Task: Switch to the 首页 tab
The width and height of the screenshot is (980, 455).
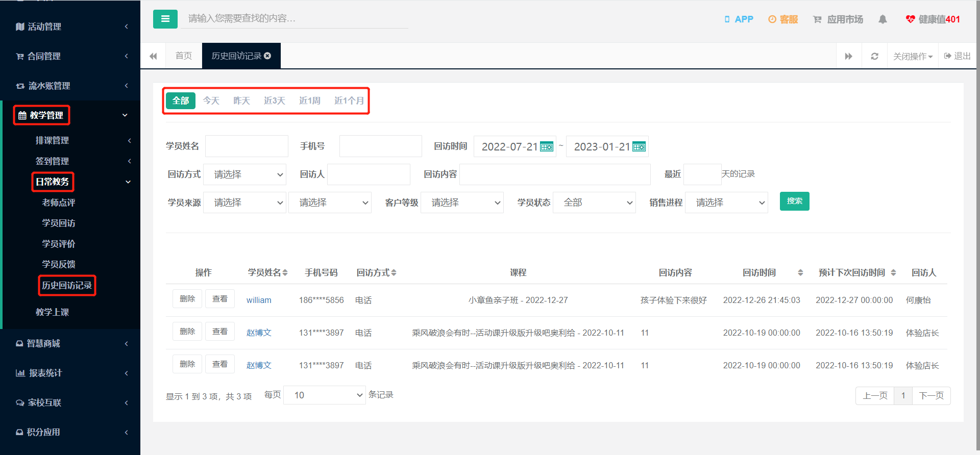Action: click(x=184, y=56)
